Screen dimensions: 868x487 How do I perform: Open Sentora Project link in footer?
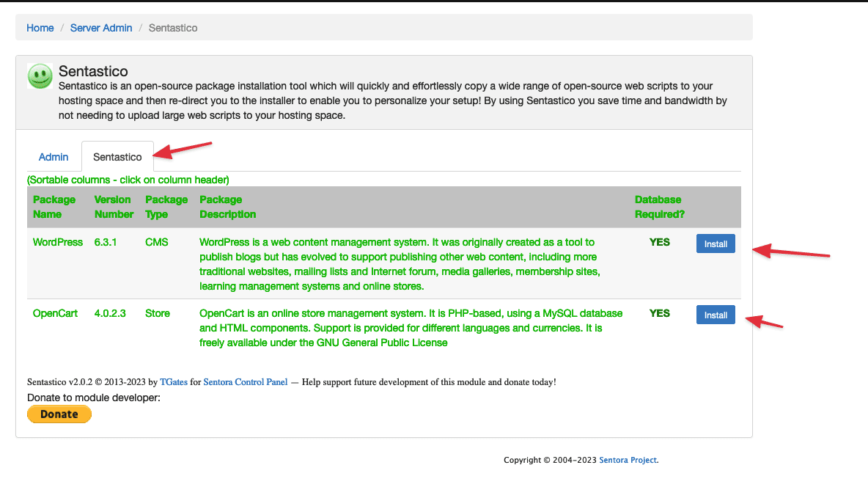(x=628, y=460)
